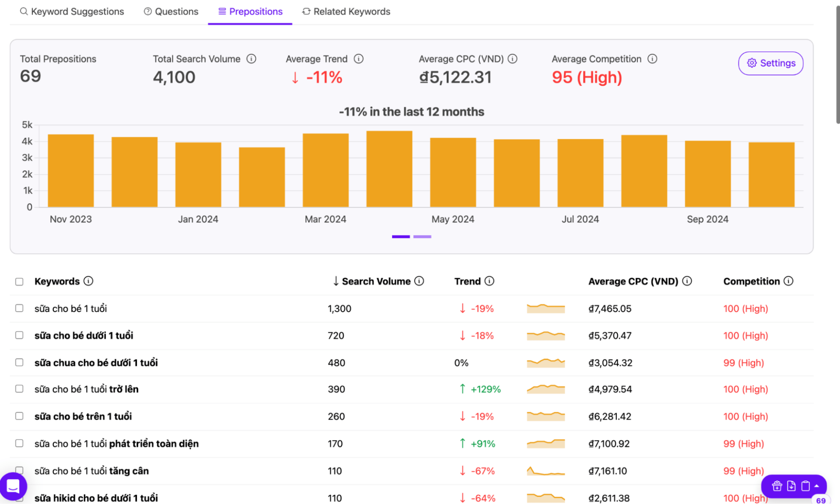Open the chat support bubble icon
Viewport: 840px width, 504px height.
pyautogui.click(x=13, y=486)
